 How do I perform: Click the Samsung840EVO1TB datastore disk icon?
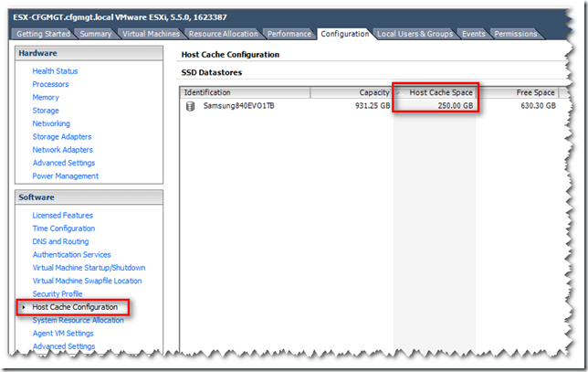click(x=190, y=106)
